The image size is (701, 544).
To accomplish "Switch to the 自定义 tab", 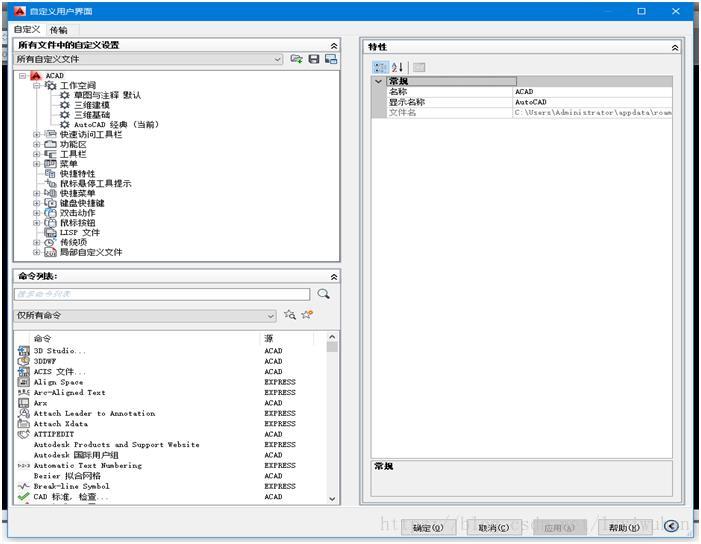I will pyautogui.click(x=27, y=30).
